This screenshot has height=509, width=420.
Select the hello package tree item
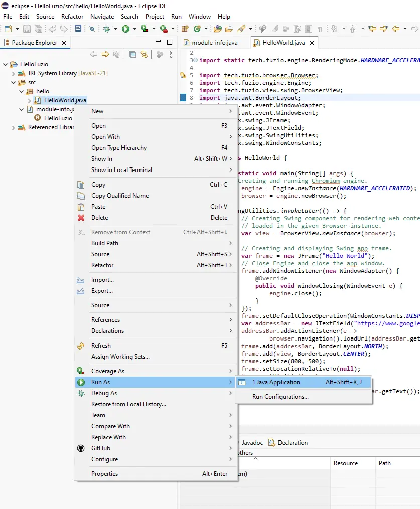(38, 91)
